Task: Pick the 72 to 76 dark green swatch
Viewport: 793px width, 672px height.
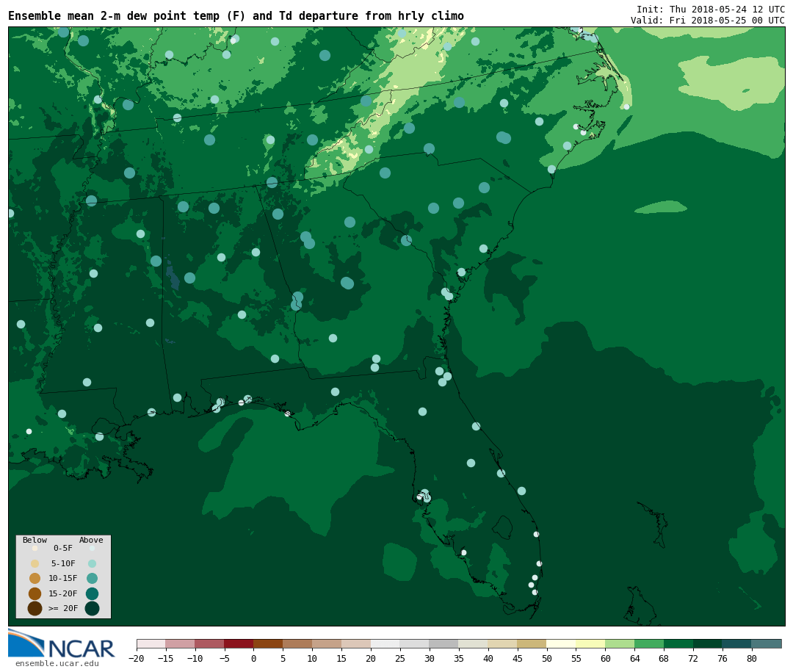Action: coord(708,643)
